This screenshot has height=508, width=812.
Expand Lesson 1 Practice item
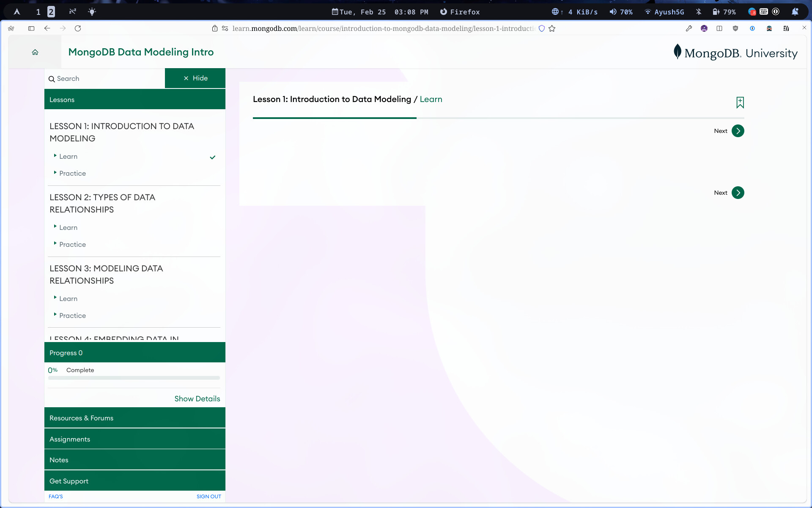click(72, 173)
